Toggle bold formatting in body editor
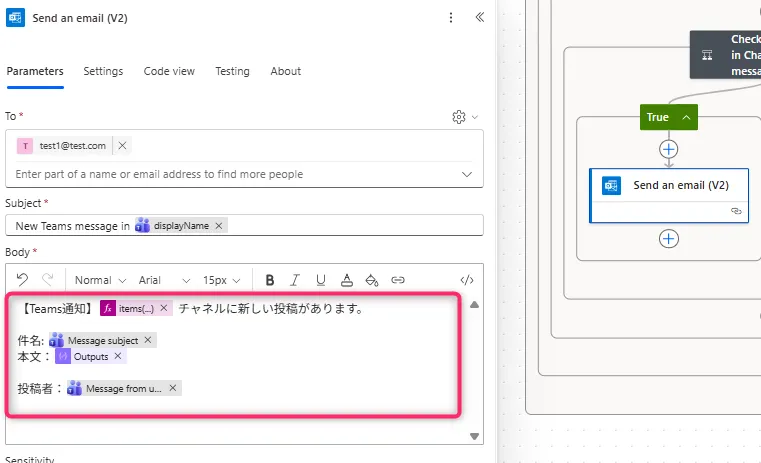761x463 pixels. pyautogui.click(x=269, y=280)
